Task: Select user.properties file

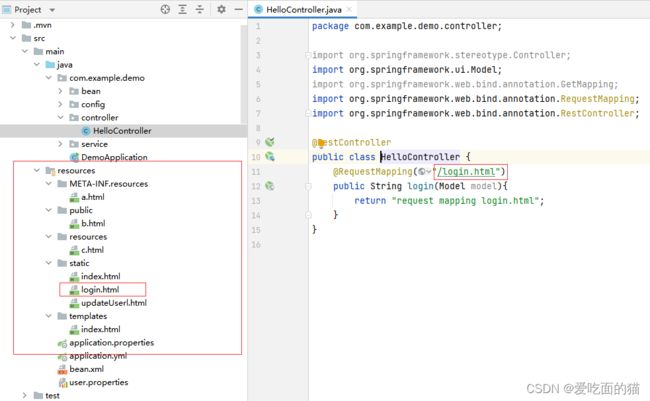Action: pyautogui.click(x=98, y=382)
